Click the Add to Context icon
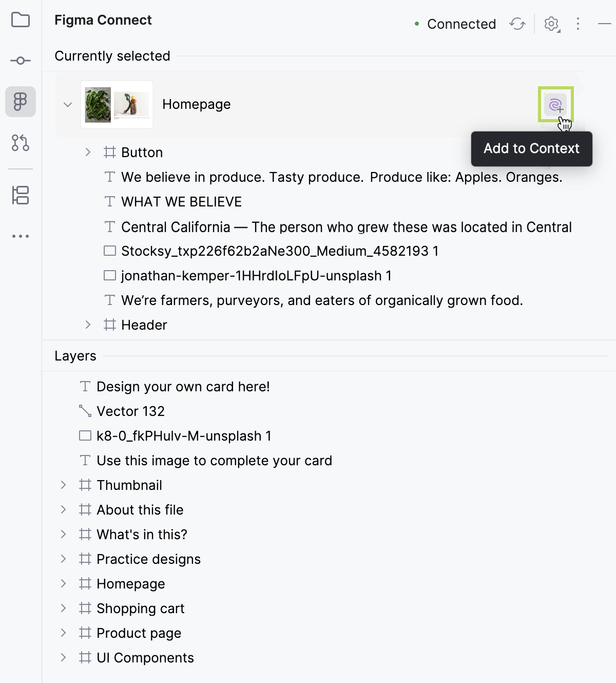Screen dimensions: 616x683 [555, 105]
